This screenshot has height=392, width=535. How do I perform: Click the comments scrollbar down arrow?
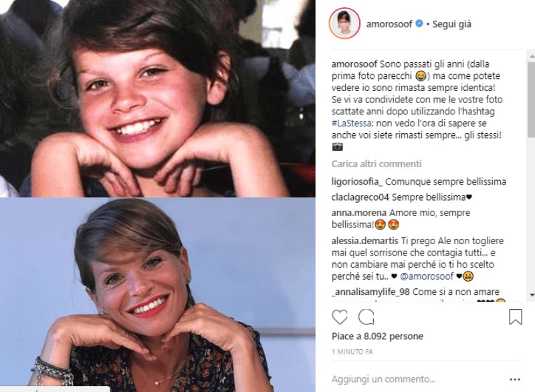coord(531,295)
